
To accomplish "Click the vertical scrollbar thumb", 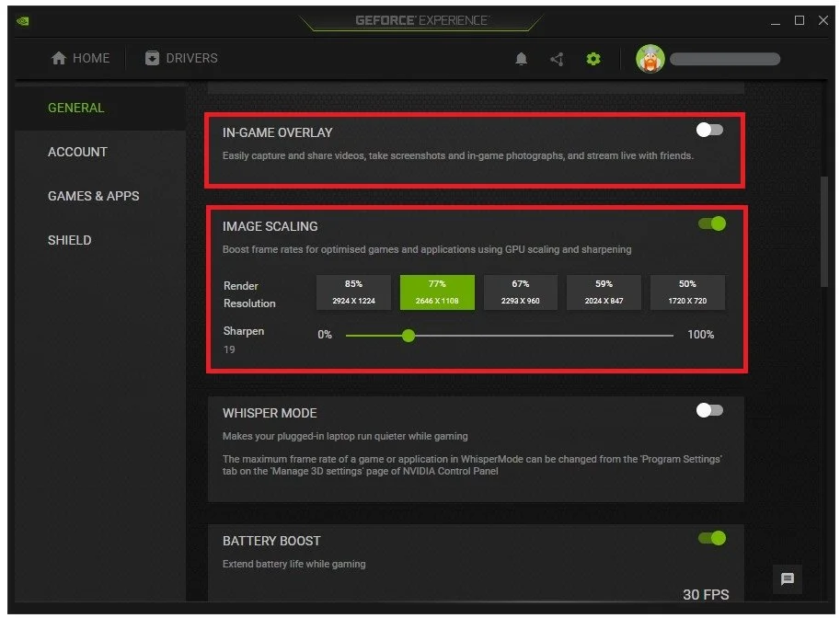I will point(824,233).
